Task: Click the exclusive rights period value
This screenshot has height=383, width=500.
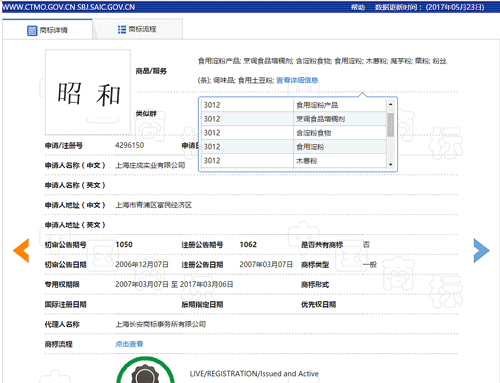Action: [174, 284]
